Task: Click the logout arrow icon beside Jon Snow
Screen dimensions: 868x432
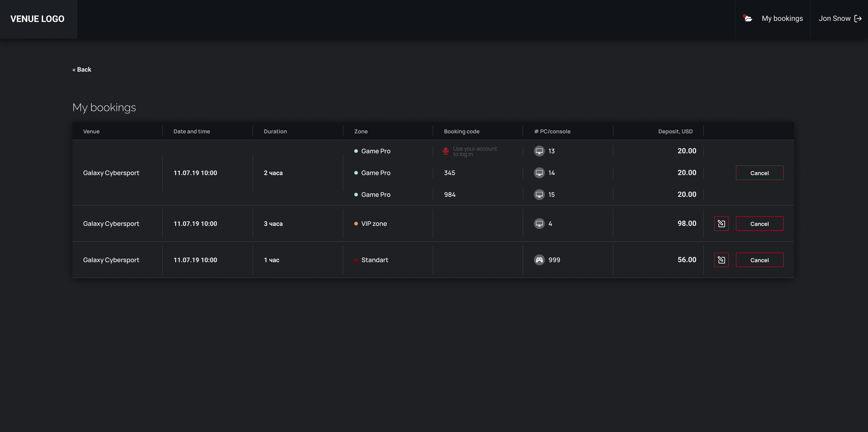Action: coord(858,19)
